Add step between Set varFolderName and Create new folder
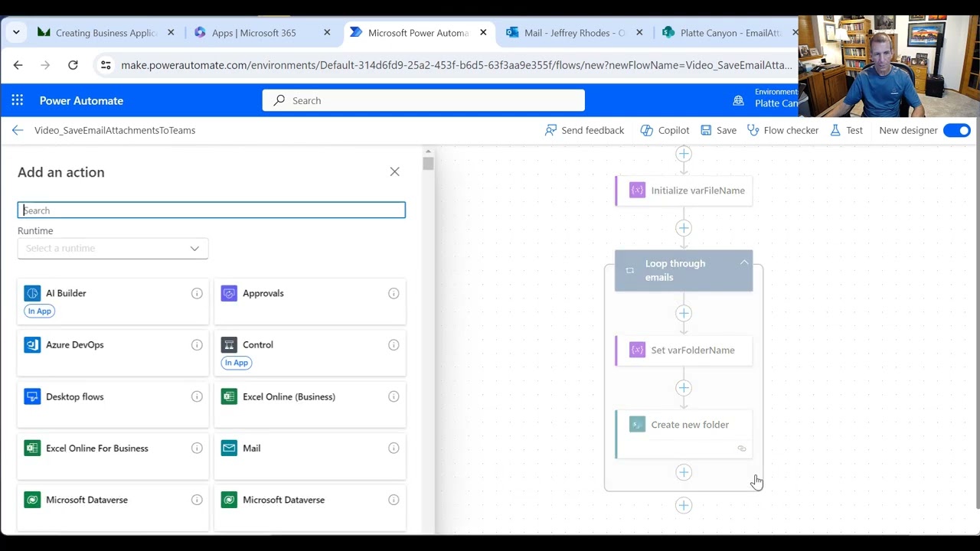This screenshot has height=551, width=980. 684,388
